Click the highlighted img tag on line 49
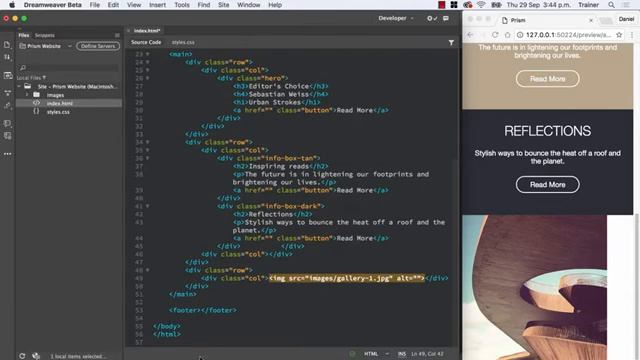Screen dimensions: 640x360 (x=347, y=278)
